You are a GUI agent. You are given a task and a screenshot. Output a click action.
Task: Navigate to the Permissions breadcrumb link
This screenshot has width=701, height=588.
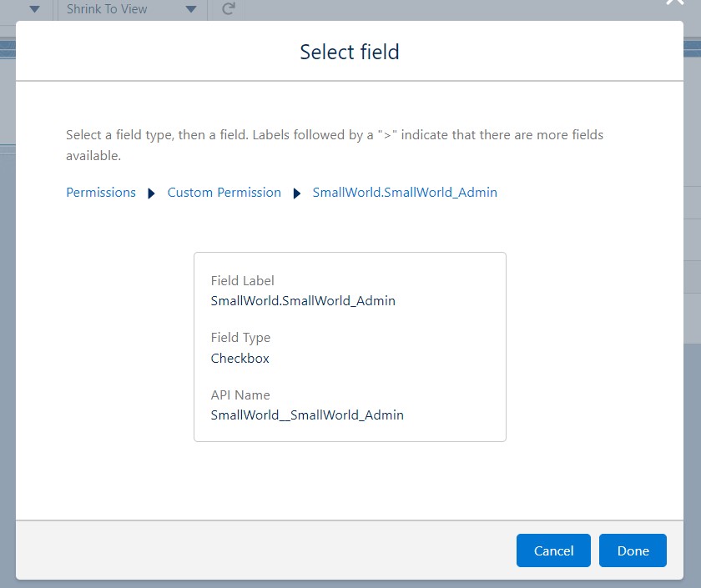(100, 193)
